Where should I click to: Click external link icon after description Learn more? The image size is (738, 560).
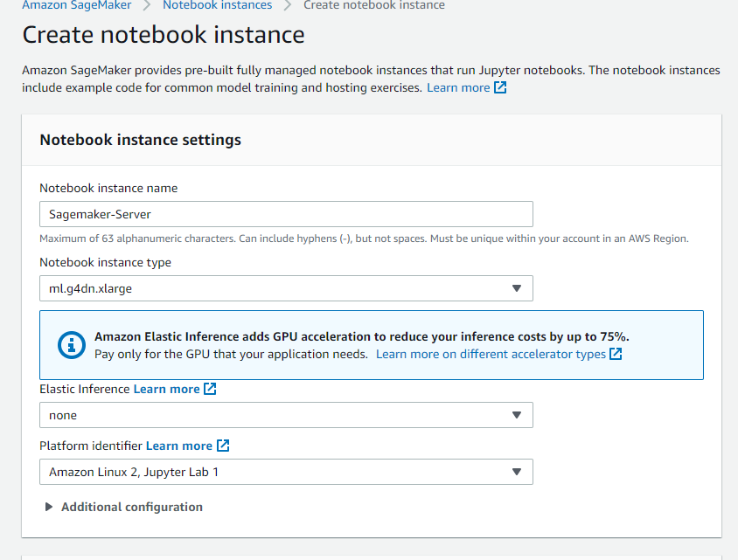point(500,87)
